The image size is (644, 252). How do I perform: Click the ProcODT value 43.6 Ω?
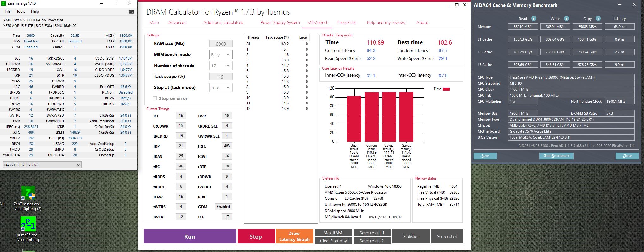point(125,87)
